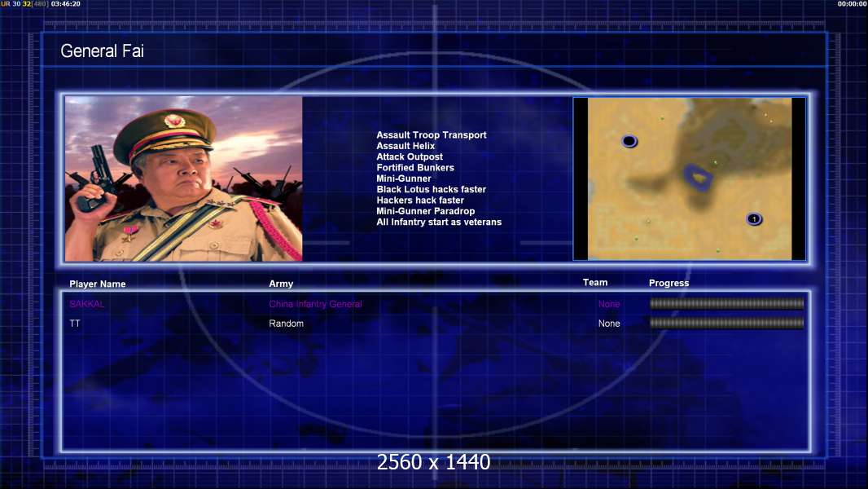
Task: Click SAKKAL's team value None
Action: [x=609, y=304]
